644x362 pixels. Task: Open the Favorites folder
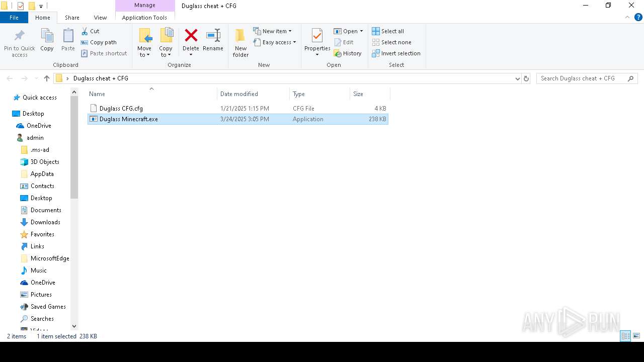click(x=42, y=234)
